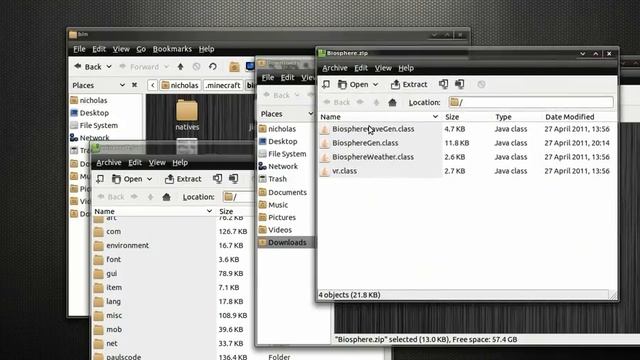Sort by Size column in Biosphere.zip
This screenshot has height=360, width=640.
click(x=452, y=117)
